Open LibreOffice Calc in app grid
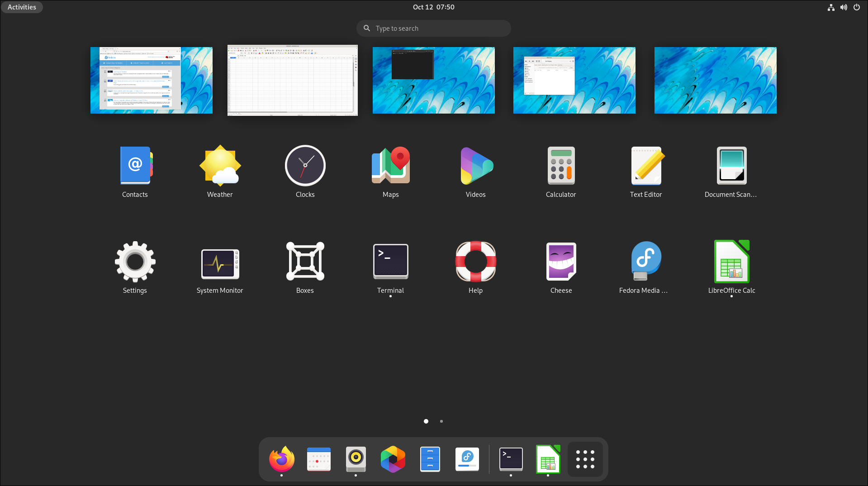Viewport: 868px width, 486px height. coord(731,268)
